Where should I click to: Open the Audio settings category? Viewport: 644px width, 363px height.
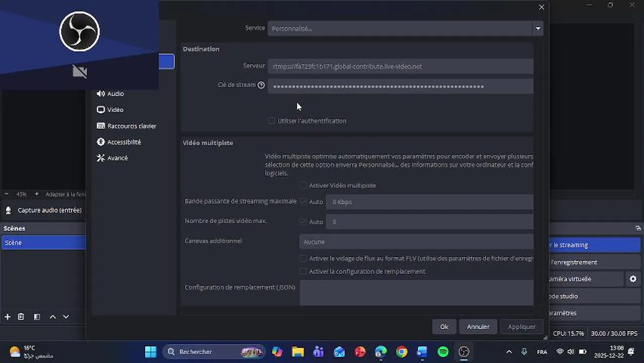[x=110, y=94]
